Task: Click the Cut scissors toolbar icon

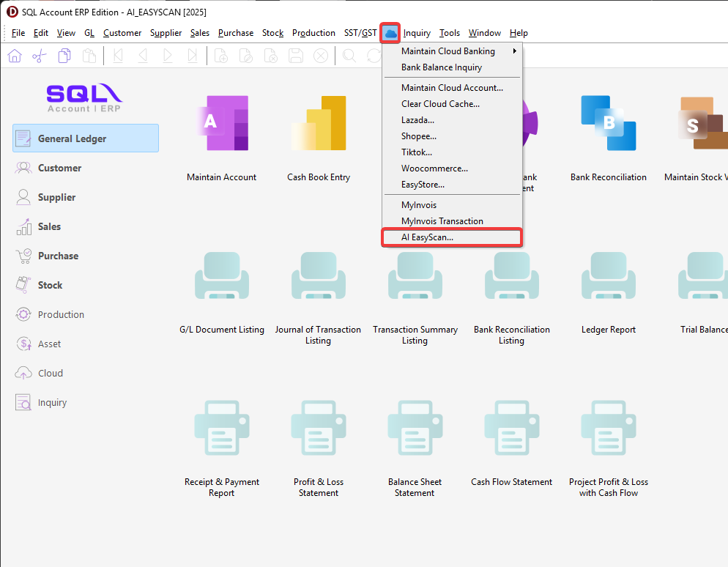Action: point(40,56)
